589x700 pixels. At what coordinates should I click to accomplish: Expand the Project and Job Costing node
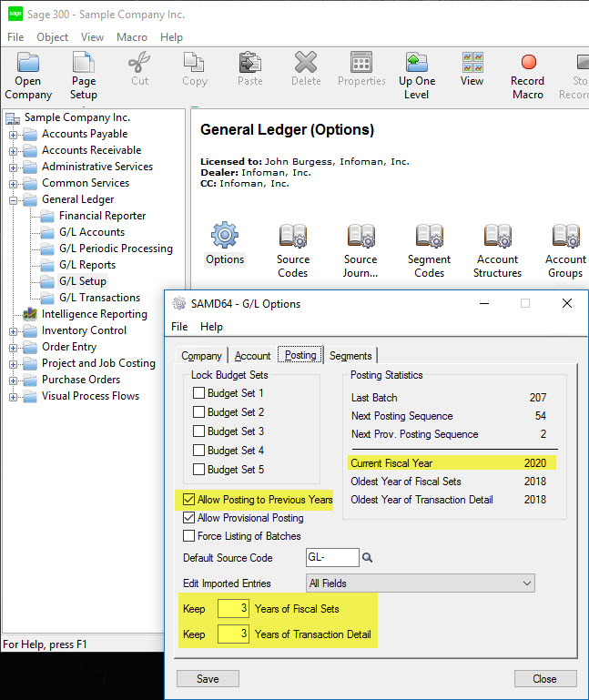pyautogui.click(x=14, y=364)
